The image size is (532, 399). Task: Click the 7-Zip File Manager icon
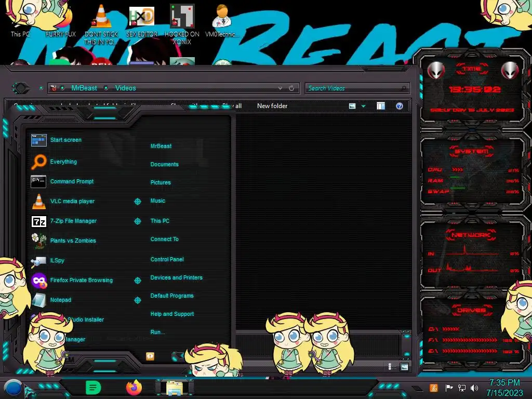tap(38, 221)
